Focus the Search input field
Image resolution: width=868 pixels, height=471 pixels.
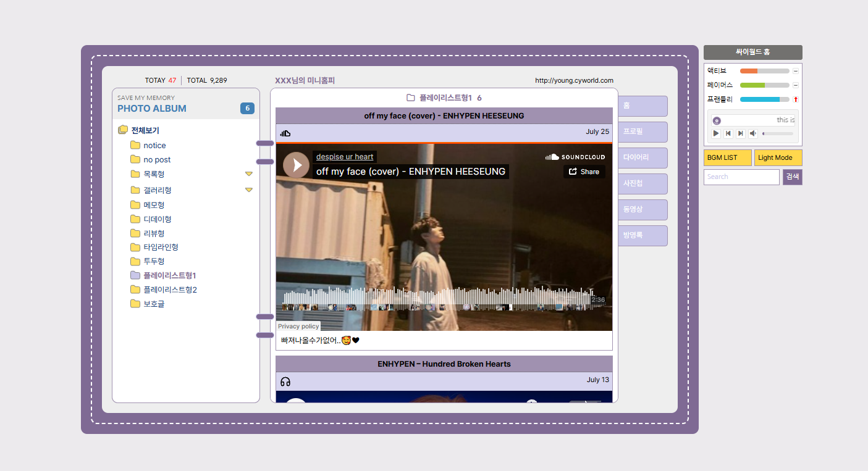(x=741, y=177)
